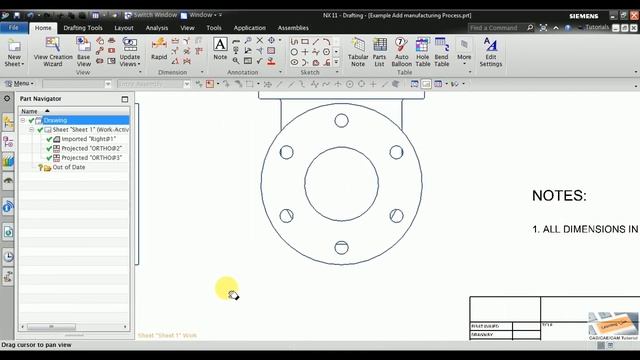Run the Auto Balloon command
640x360 pixels.
(x=401, y=52)
